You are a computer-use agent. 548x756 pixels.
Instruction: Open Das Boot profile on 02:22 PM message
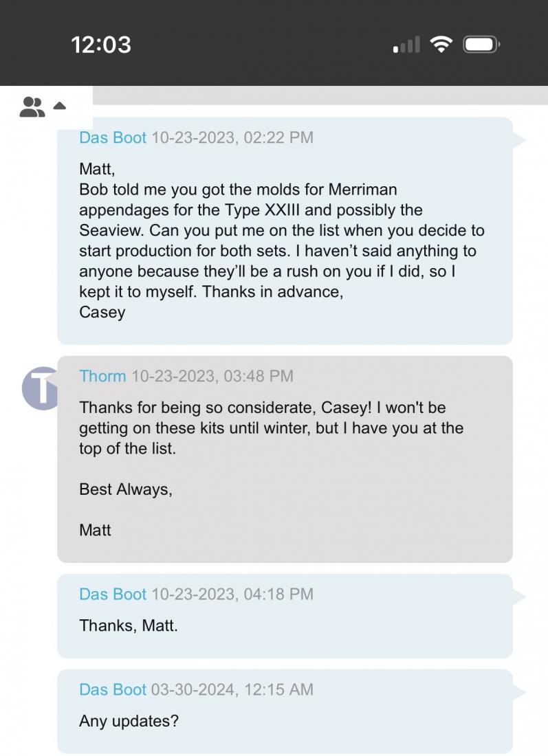pos(113,137)
